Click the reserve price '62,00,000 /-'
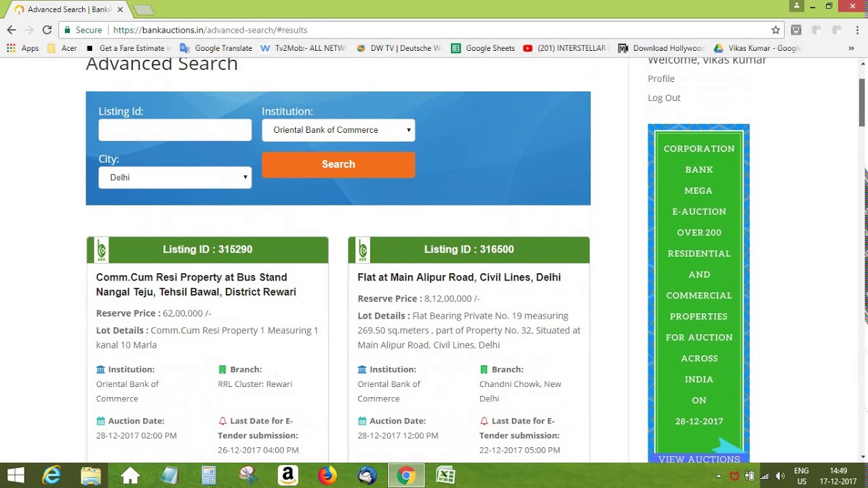Viewport: 868px width, 488px height. point(186,314)
